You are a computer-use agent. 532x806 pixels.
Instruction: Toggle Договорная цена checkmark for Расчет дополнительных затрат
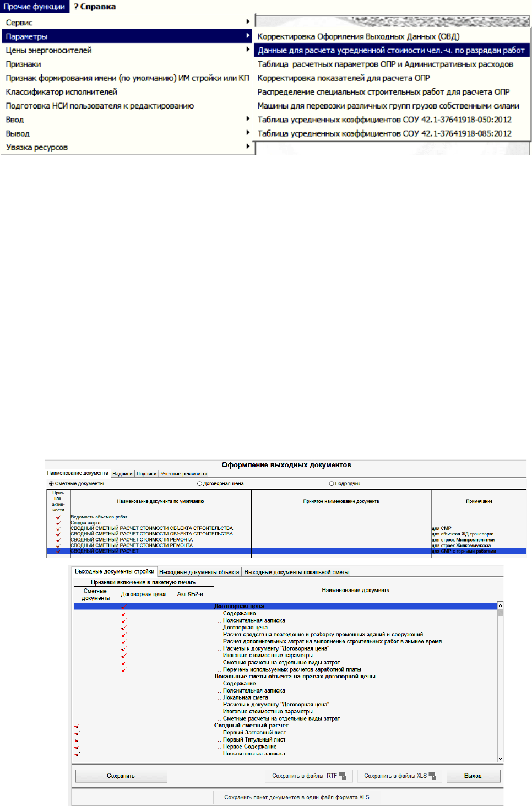[124, 641]
